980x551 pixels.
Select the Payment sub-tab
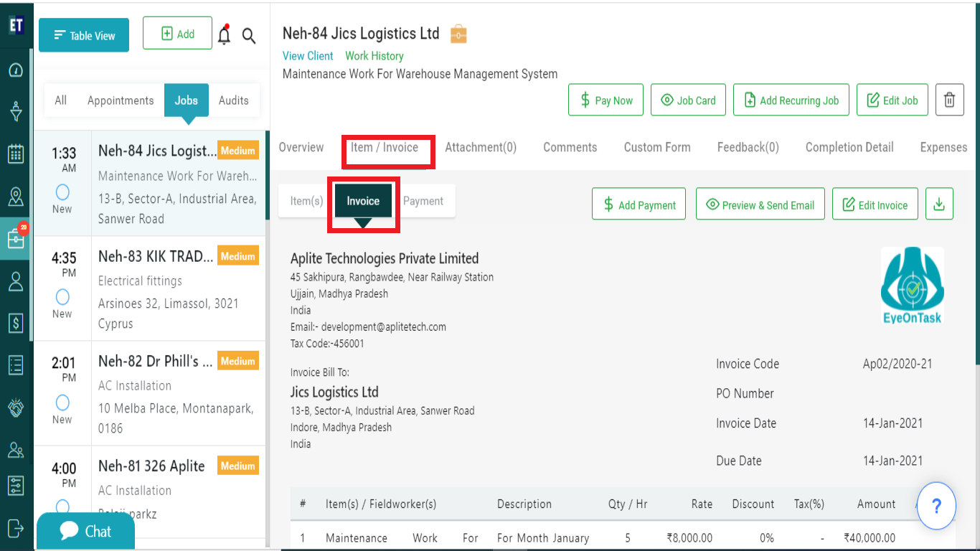click(423, 201)
